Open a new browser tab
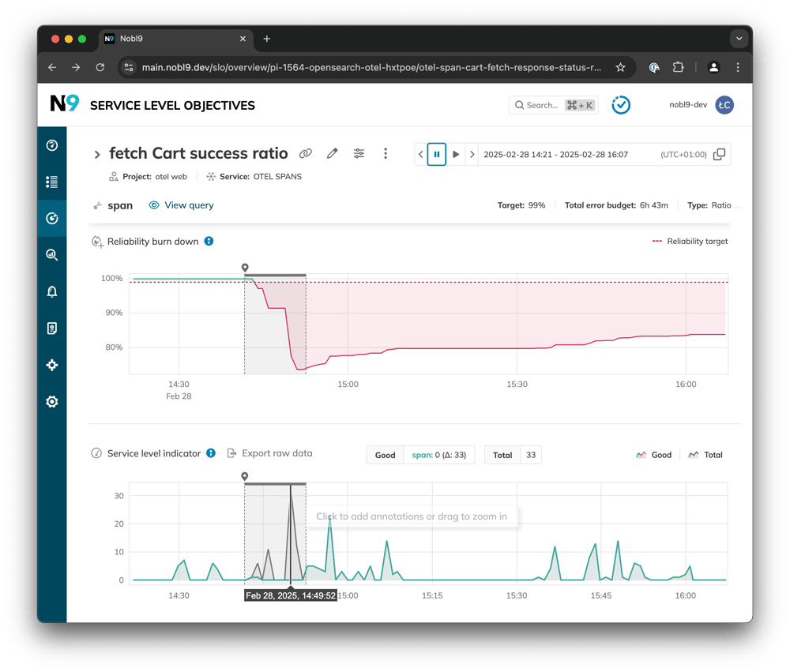 (x=267, y=39)
